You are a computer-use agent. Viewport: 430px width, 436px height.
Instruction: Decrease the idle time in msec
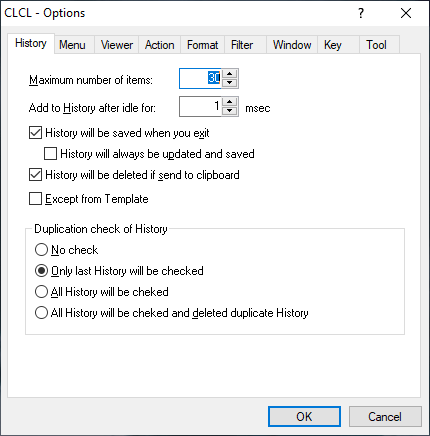point(229,111)
